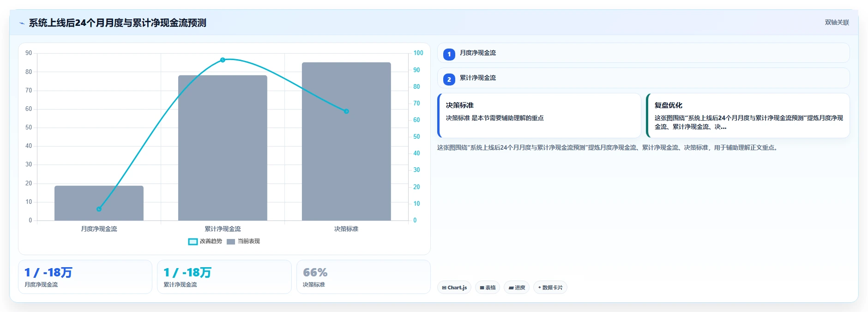
Task: Click the right axis value 100
Action: pyautogui.click(x=418, y=53)
